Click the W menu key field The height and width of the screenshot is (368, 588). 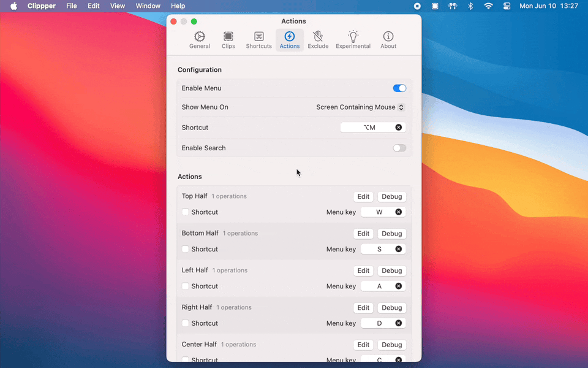383,212
